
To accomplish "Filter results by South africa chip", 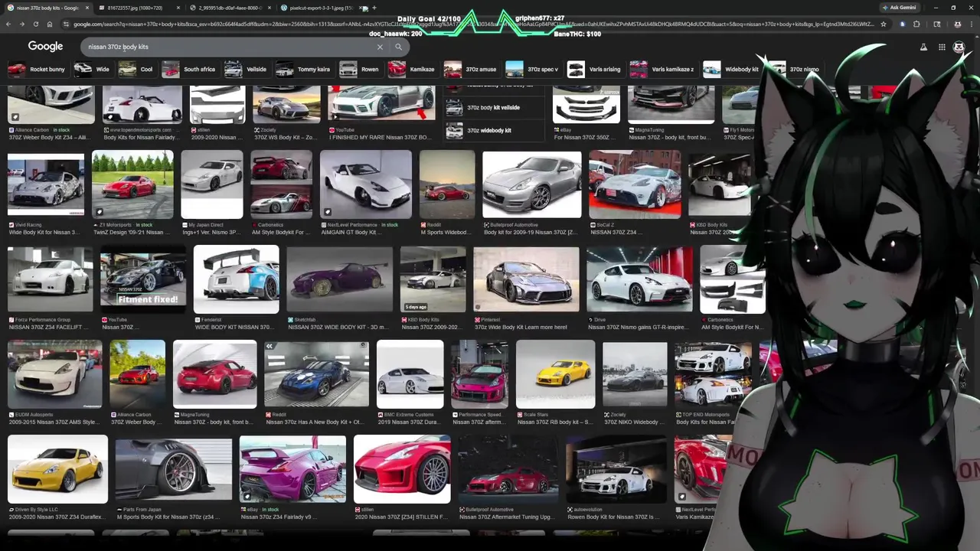I will click(x=189, y=69).
